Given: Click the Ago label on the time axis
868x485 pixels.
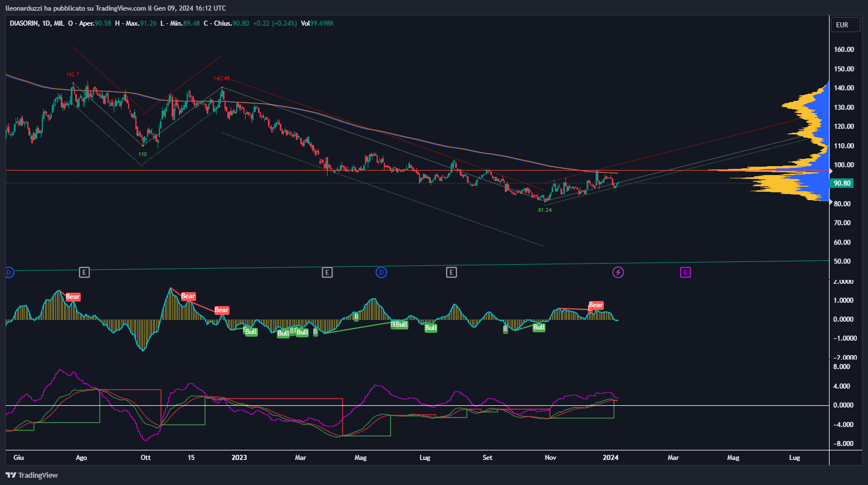Looking at the screenshot, I should click(x=81, y=458).
